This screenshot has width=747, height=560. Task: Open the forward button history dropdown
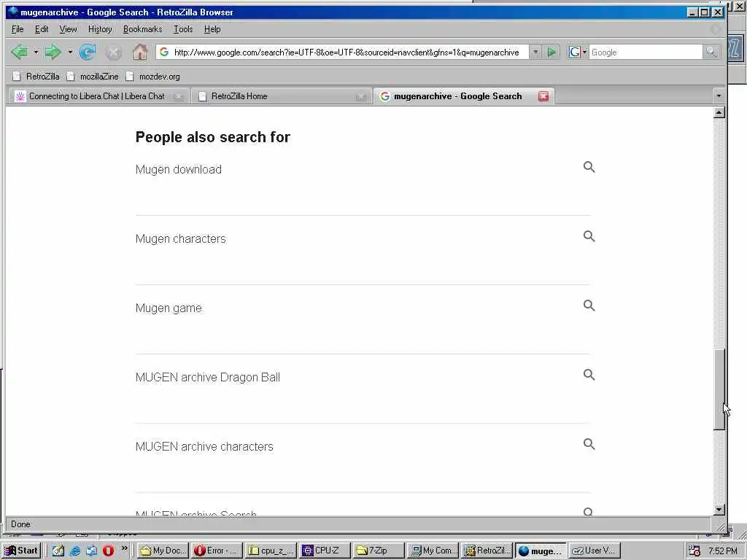pos(70,52)
